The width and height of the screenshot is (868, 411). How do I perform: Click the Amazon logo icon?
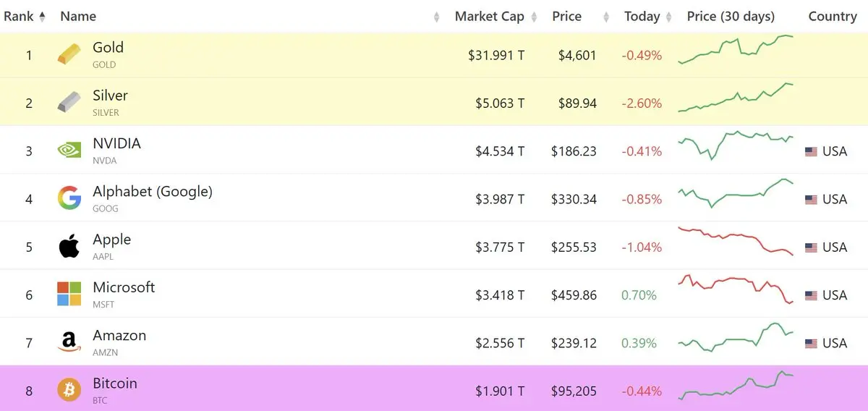pyautogui.click(x=69, y=342)
